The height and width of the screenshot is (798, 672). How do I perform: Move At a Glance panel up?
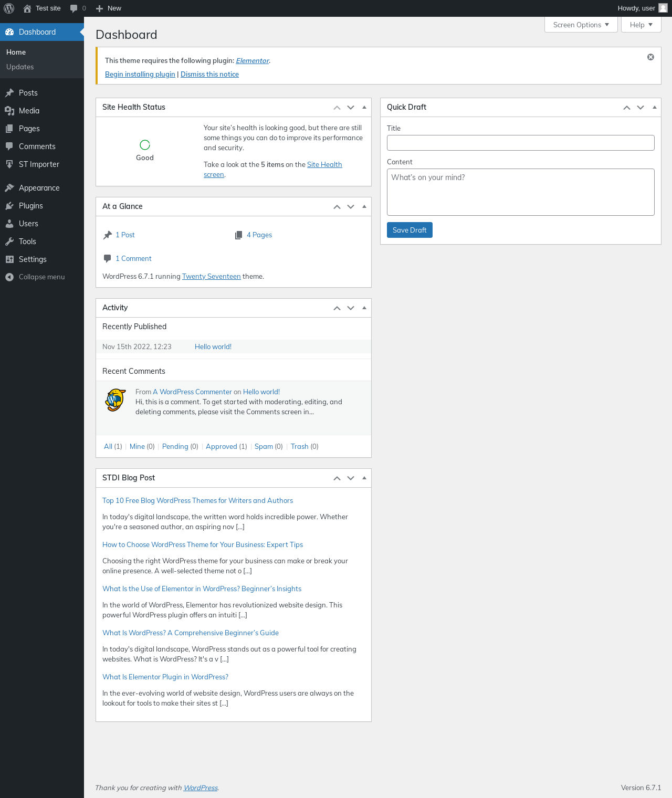[337, 207]
